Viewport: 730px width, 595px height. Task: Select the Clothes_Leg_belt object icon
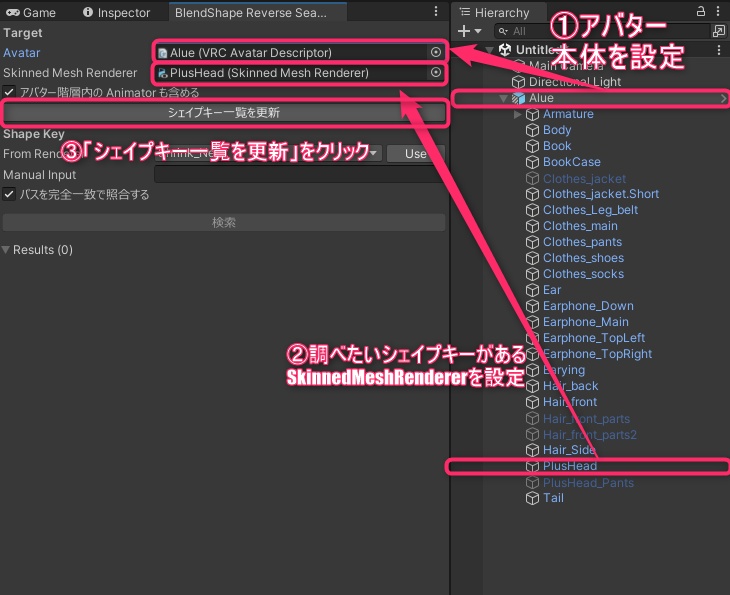point(532,210)
